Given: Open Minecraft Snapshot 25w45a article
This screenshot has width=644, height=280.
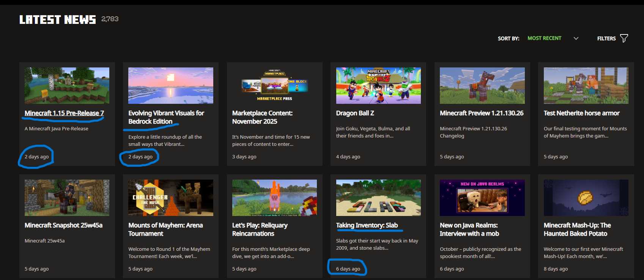Looking at the screenshot, I should click(x=63, y=225).
